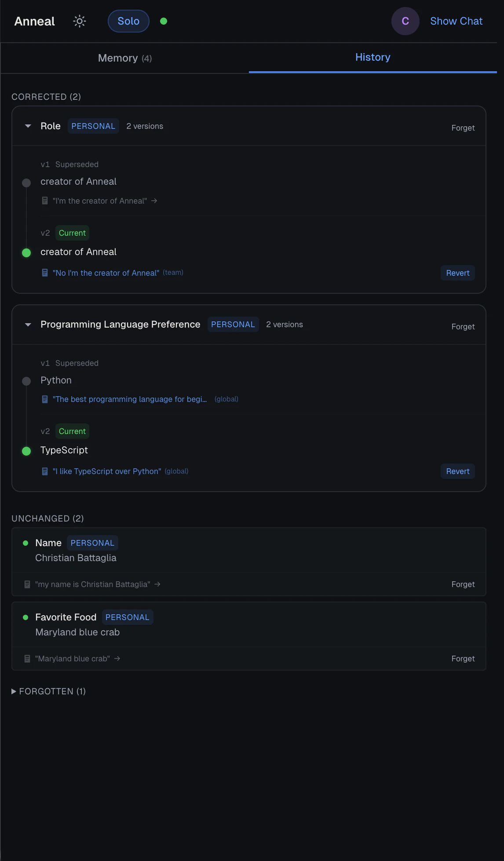Select the green v2 timeline dot under Role
The height and width of the screenshot is (861, 504).
26,253
